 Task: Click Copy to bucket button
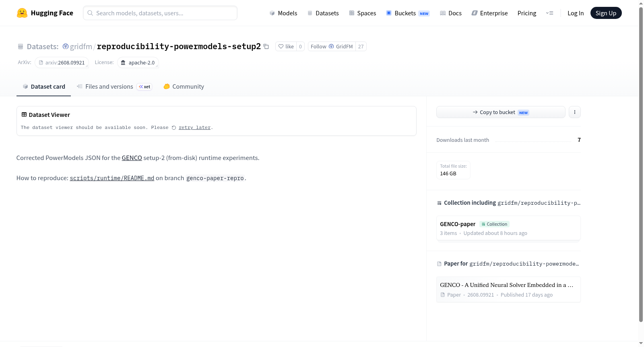[501, 112]
